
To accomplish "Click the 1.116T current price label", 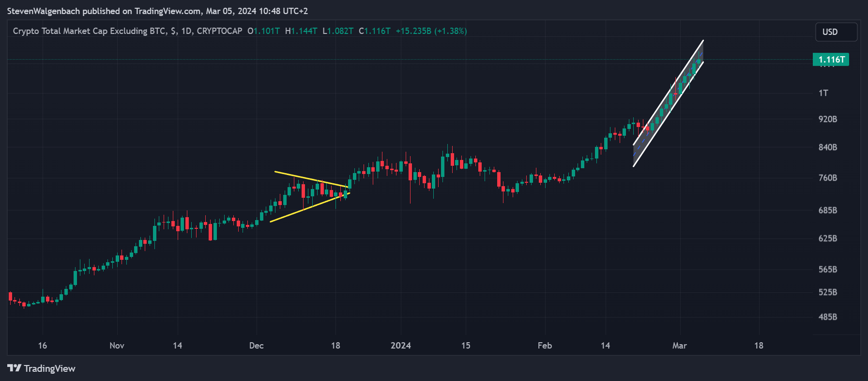I will [831, 60].
